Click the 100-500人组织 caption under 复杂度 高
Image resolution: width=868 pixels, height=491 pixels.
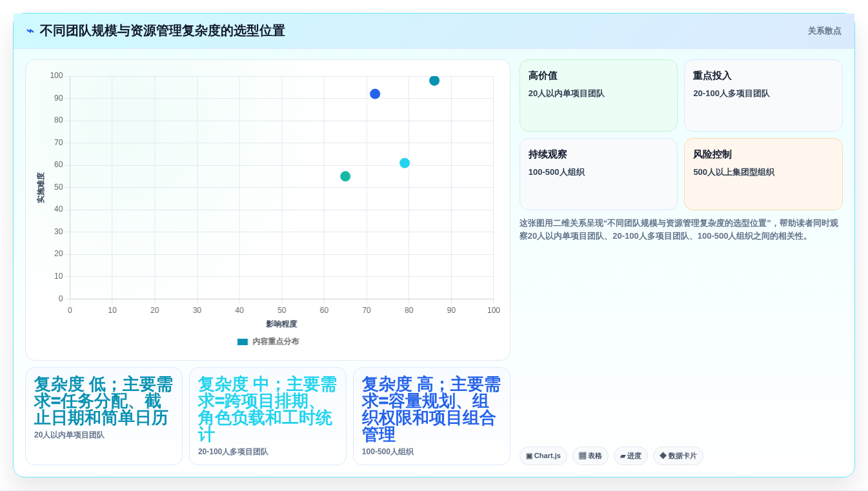(388, 452)
